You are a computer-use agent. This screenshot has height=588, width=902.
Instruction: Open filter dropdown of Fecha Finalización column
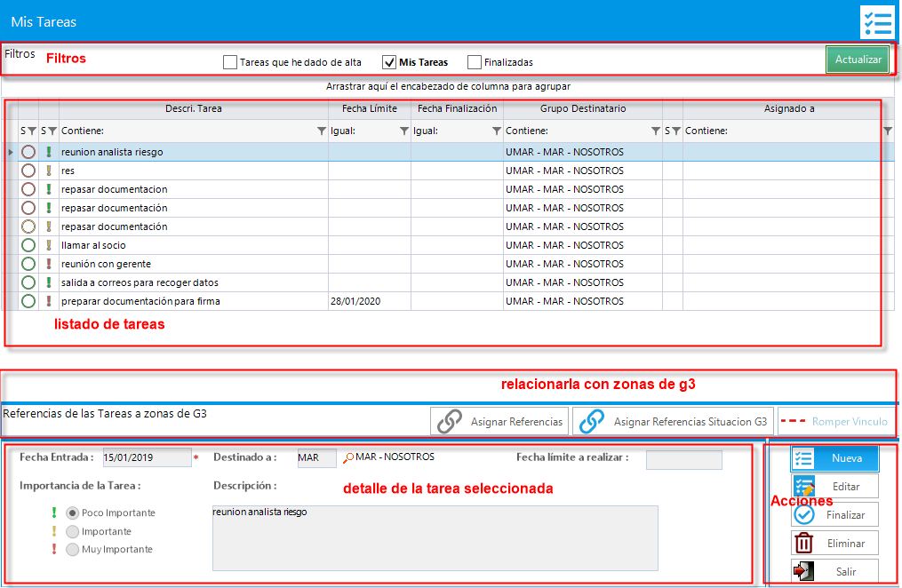[x=497, y=131]
